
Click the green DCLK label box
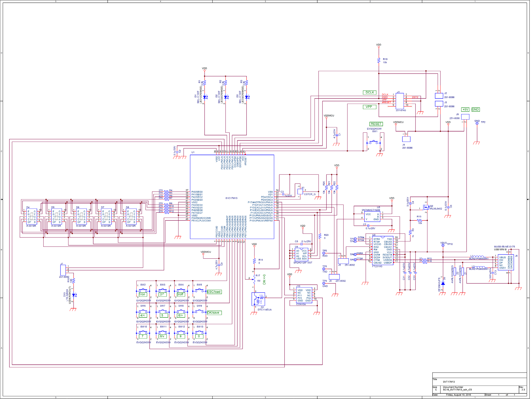(369, 93)
